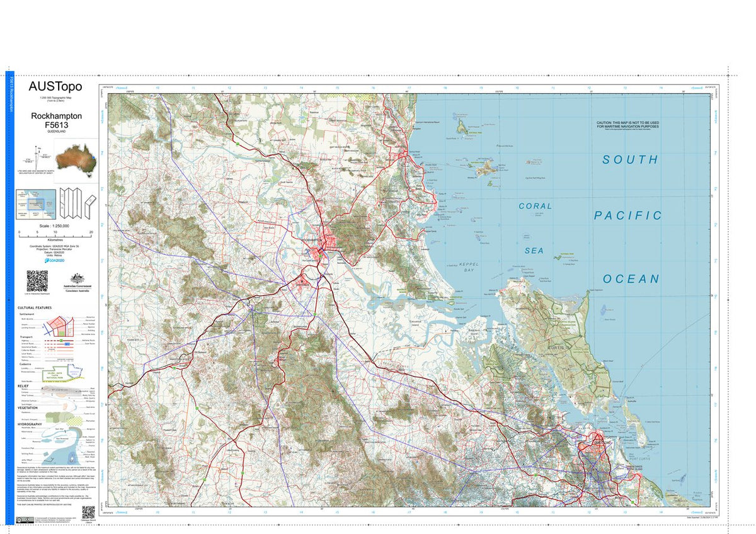The image size is (756, 534).
Task: Click the Creative Commons licence badge
Action: pyautogui.click(x=25, y=520)
